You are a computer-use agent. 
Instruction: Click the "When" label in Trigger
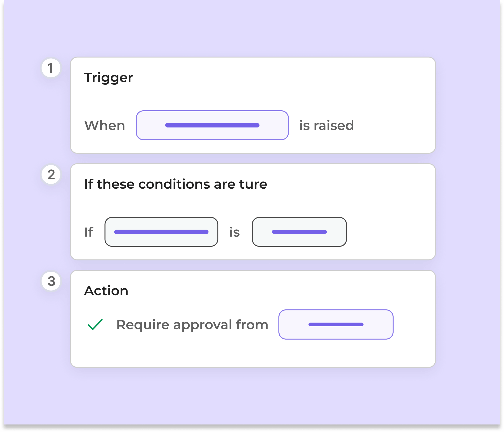tap(105, 126)
